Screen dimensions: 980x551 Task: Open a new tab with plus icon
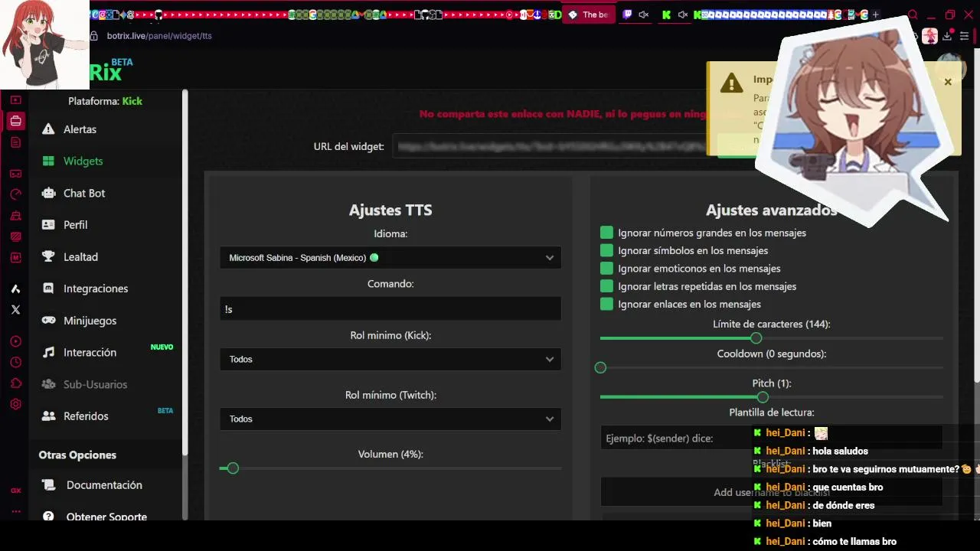(x=875, y=15)
